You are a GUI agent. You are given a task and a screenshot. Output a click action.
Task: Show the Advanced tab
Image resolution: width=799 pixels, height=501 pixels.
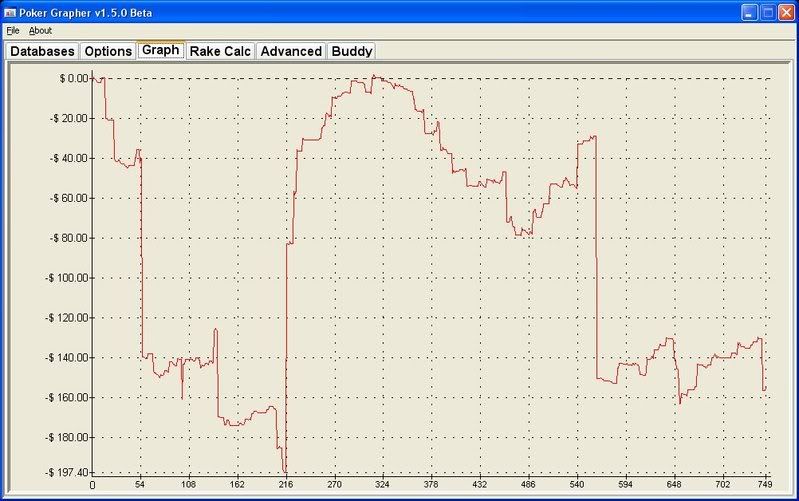point(291,51)
